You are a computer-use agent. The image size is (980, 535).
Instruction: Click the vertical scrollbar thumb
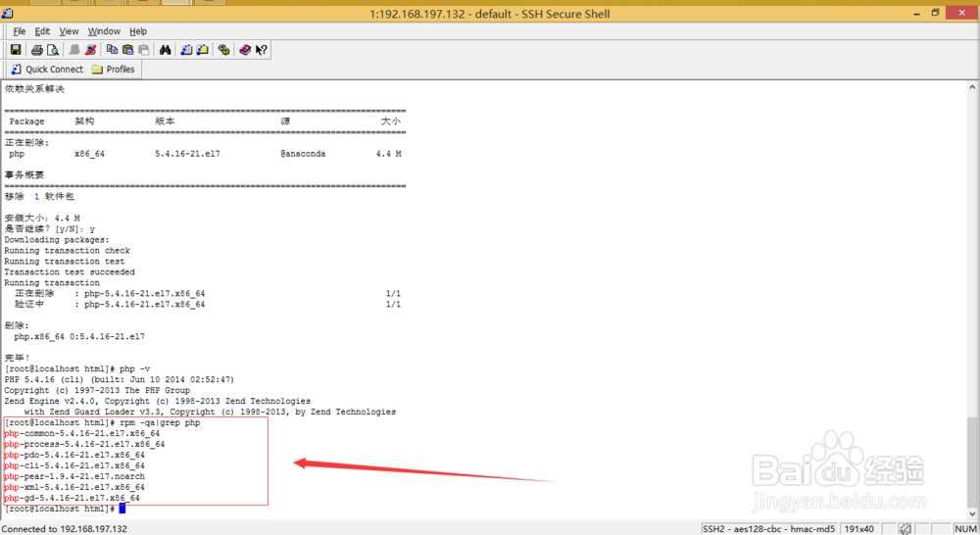tap(972, 462)
